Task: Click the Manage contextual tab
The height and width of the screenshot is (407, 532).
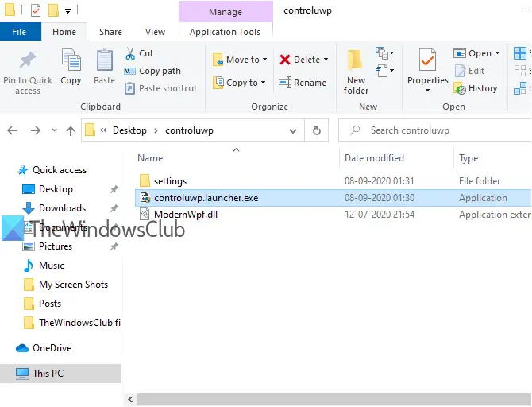Action: (x=226, y=12)
